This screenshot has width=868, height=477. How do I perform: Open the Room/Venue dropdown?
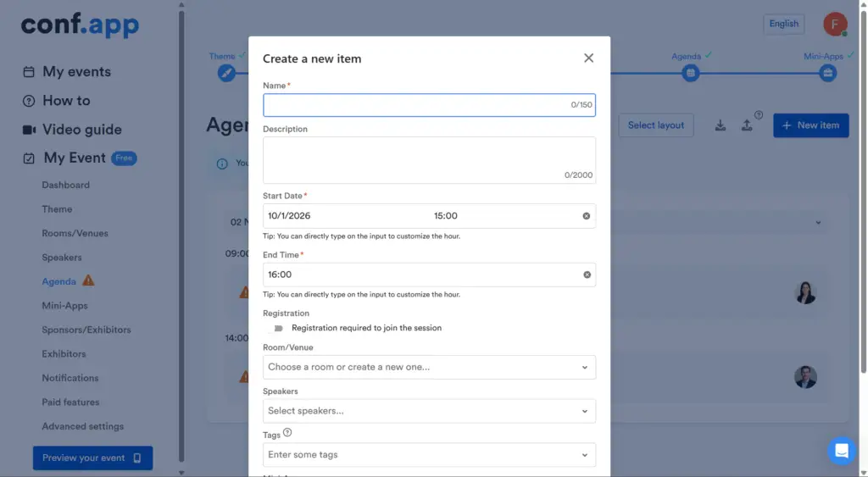point(429,367)
